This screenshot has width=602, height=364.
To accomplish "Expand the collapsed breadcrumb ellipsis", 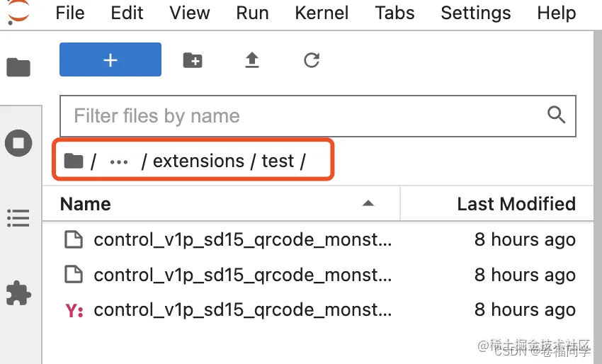I will 119,161.
